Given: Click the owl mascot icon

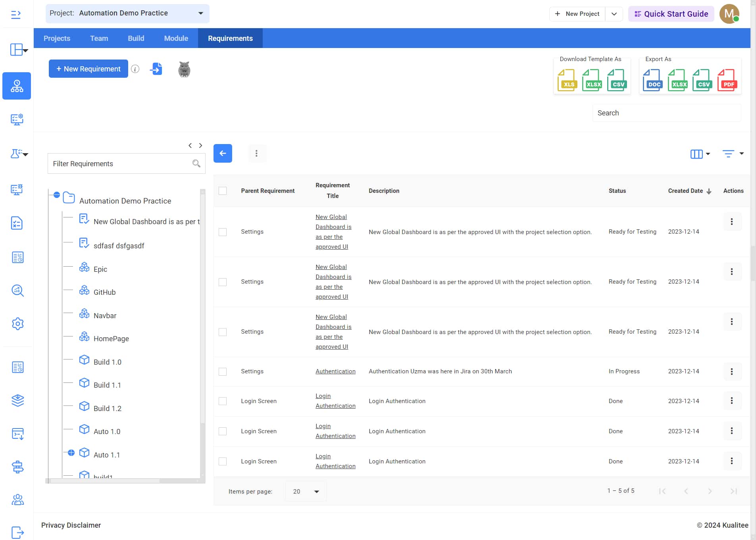Looking at the screenshot, I should click(184, 69).
